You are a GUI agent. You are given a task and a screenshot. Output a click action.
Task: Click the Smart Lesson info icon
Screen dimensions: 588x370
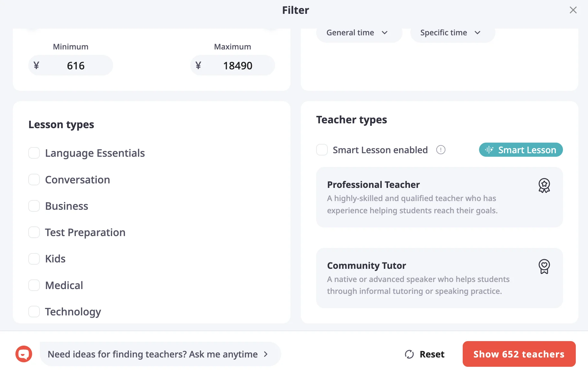point(441,150)
